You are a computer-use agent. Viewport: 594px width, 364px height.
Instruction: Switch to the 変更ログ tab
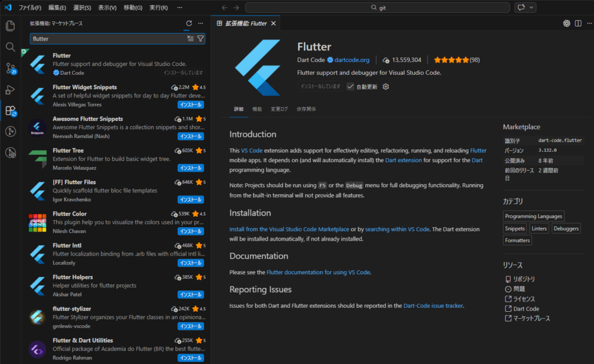279,109
